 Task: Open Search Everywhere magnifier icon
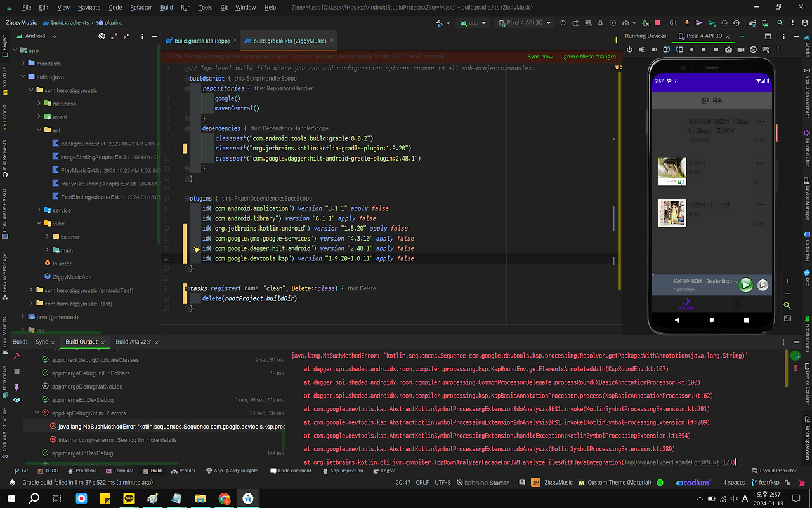tap(780, 23)
